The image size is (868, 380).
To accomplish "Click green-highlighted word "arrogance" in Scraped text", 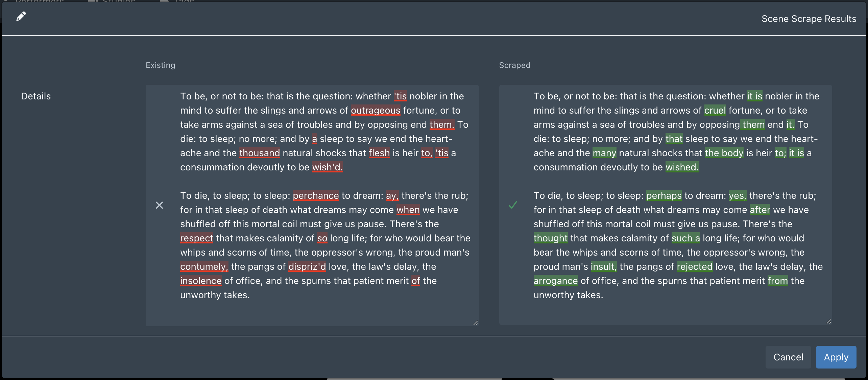I will pos(555,281).
